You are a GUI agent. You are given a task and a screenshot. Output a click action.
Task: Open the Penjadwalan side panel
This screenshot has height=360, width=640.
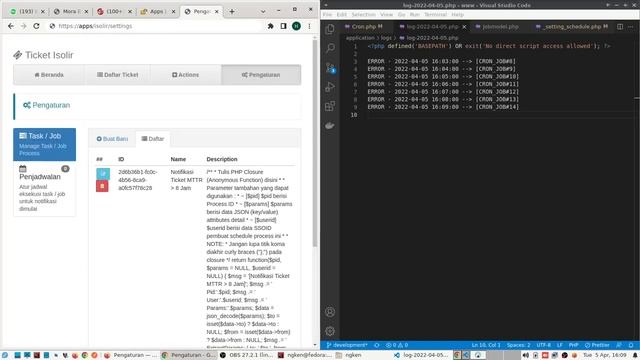coord(44,189)
